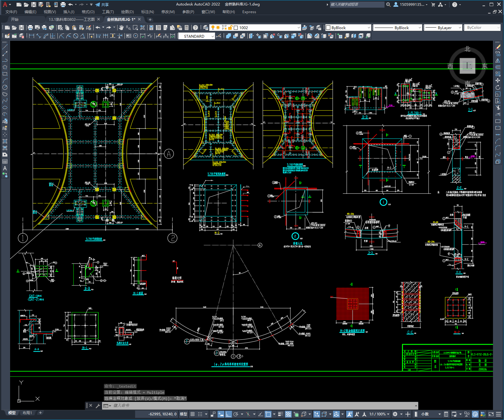504x420 pixels.
Task: Click the Save disk icon in Quick Access
Action: click(33, 4)
